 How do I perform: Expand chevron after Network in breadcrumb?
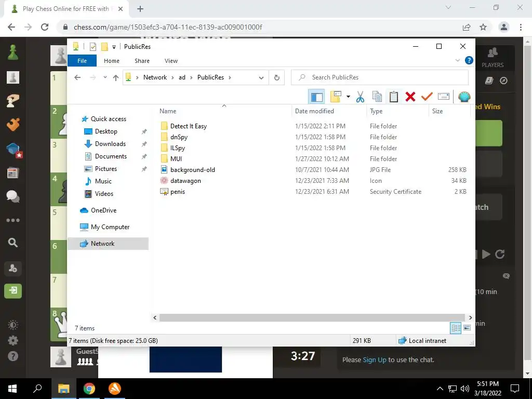[172, 77]
